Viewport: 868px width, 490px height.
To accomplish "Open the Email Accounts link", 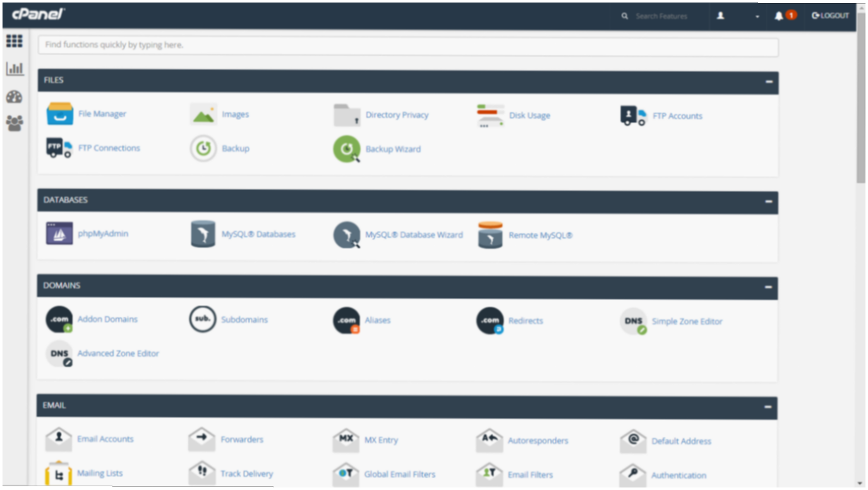I will point(105,439).
